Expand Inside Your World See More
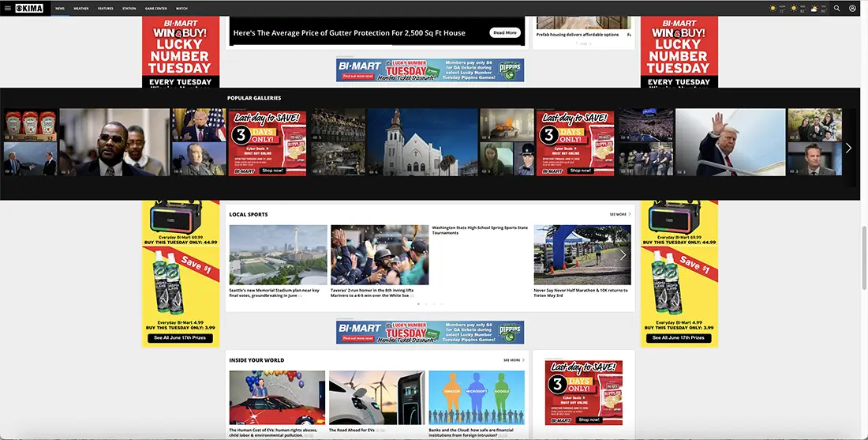 click(x=514, y=360)
